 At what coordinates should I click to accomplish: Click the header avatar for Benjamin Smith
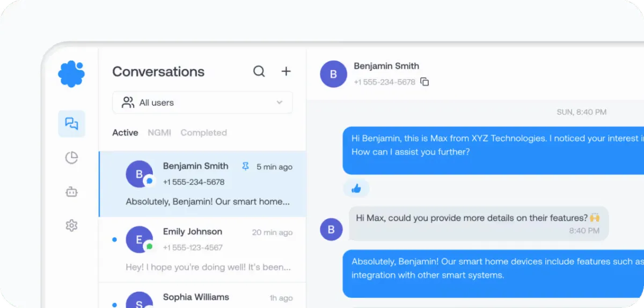tap(333, 74)
